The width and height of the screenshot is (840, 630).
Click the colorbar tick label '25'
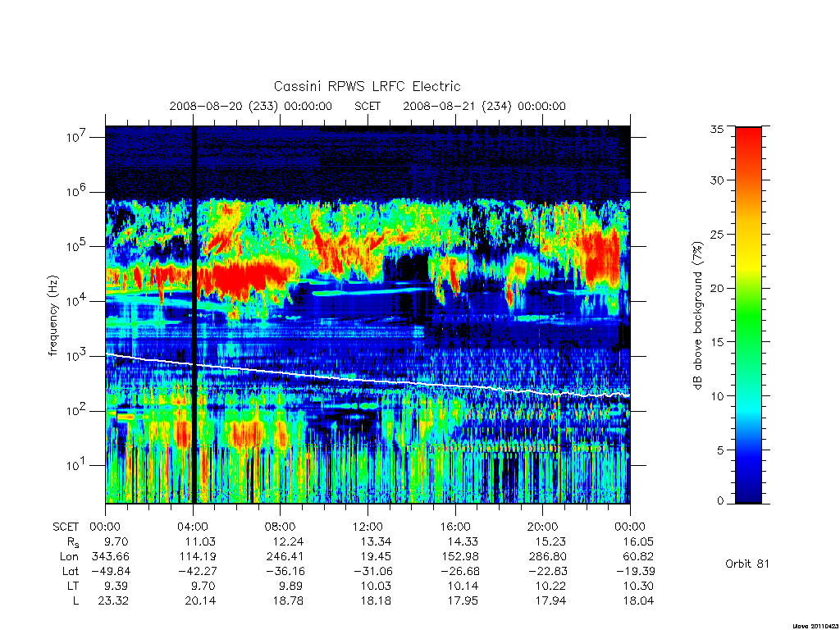pos(717,234)
